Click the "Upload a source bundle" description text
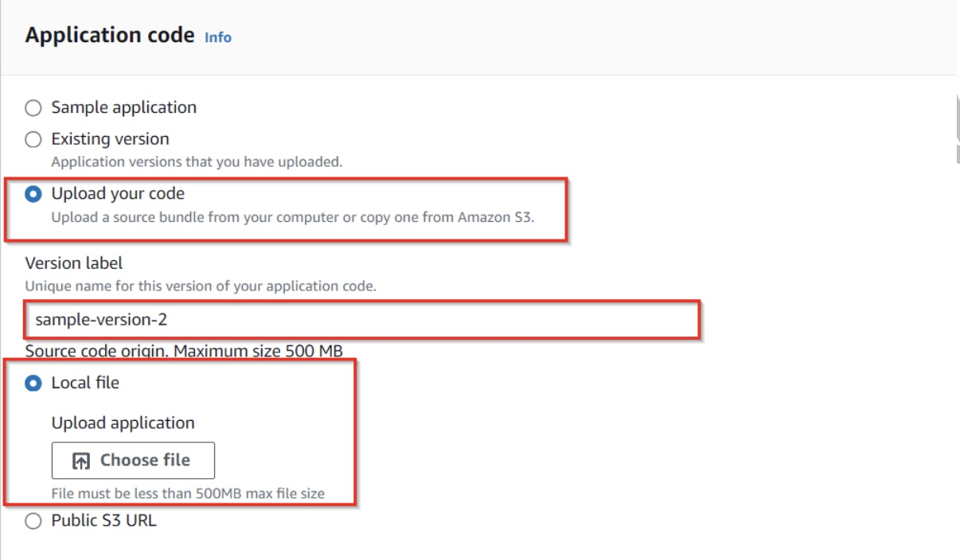 pos(292,216)
